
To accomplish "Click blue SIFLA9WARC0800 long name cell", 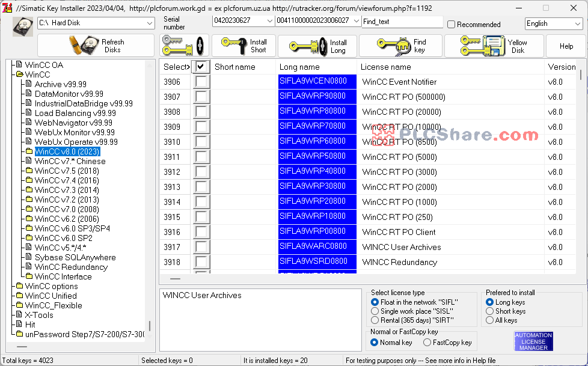I will (x=317, y=247).
